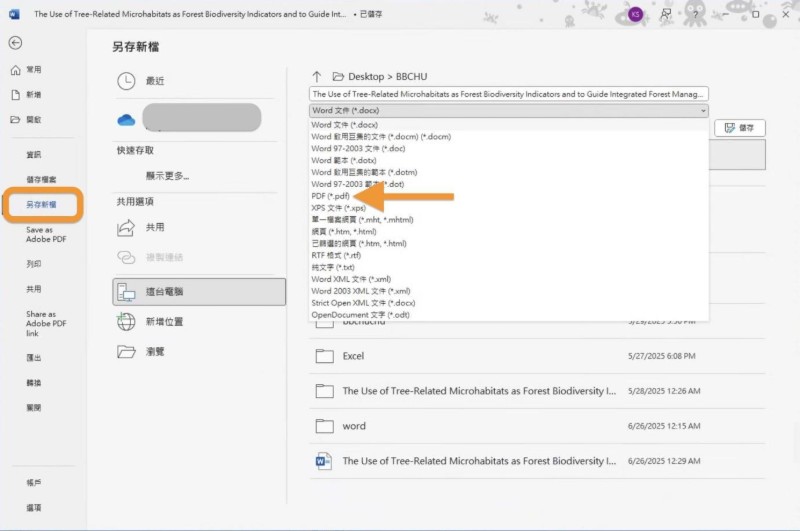
Task: Choose Word XML 文件 (*.xml) format
Action: click(509, 279)
